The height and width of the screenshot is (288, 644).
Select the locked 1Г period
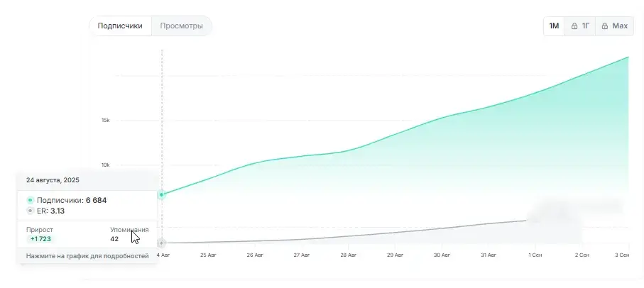(x=580, y=26)
